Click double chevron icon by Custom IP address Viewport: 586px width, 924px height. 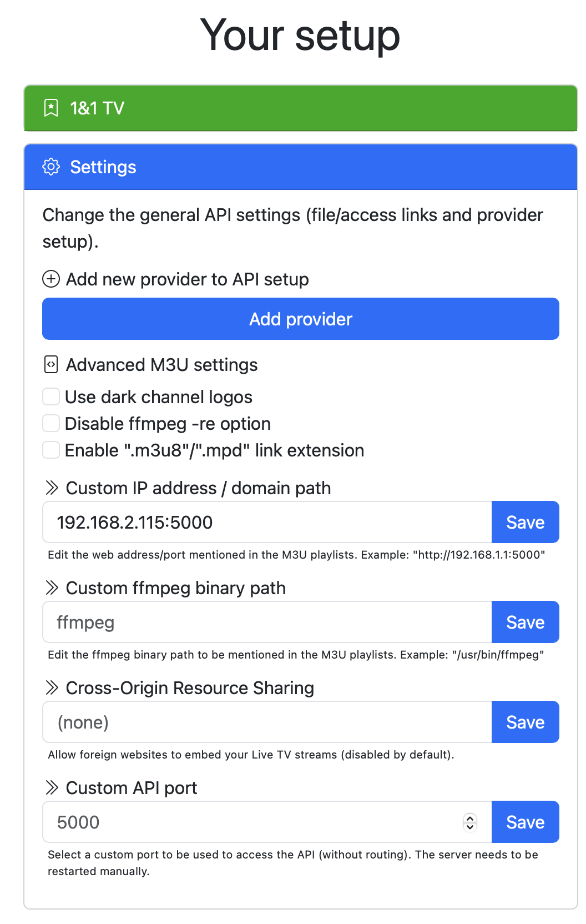pyautogui.click(x=52, y=488)
